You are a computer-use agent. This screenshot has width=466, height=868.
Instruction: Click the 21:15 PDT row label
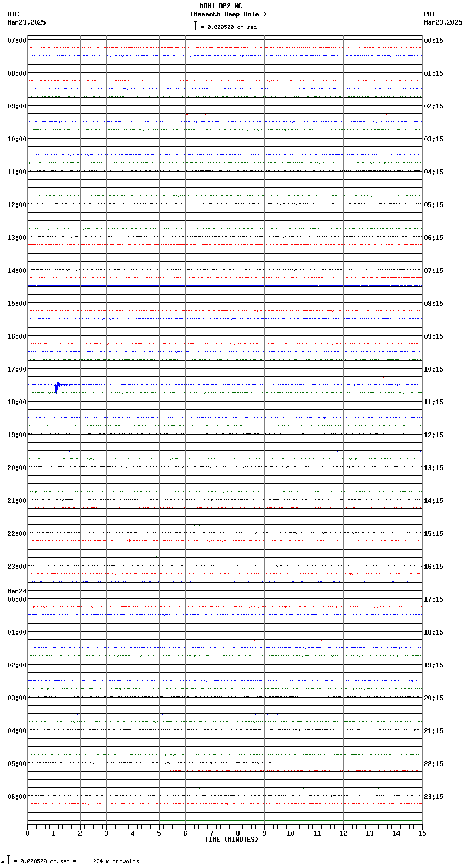[434, 731]
